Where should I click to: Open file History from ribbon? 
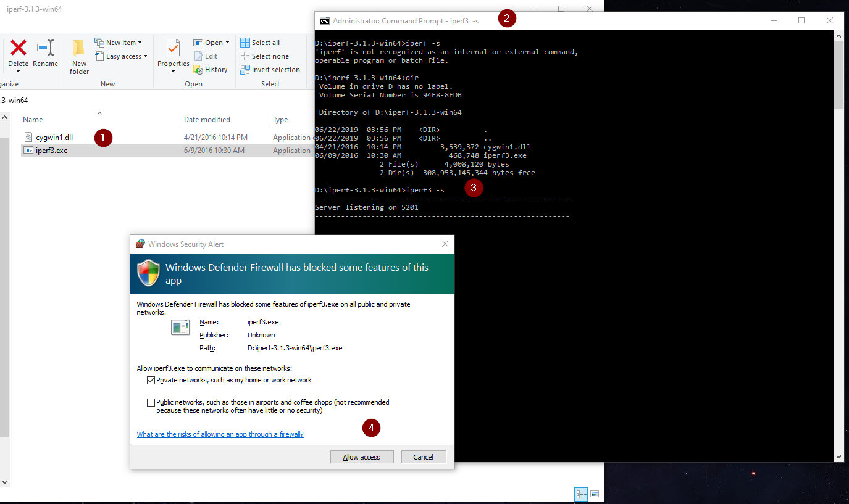211,70
